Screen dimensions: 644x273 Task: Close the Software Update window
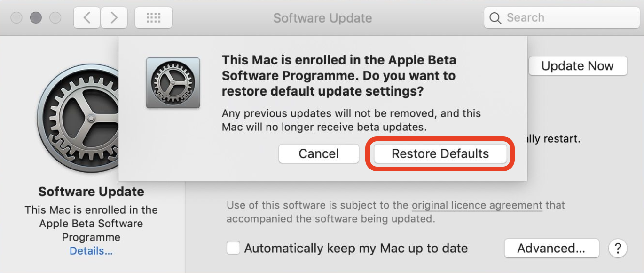click(16, 18)
